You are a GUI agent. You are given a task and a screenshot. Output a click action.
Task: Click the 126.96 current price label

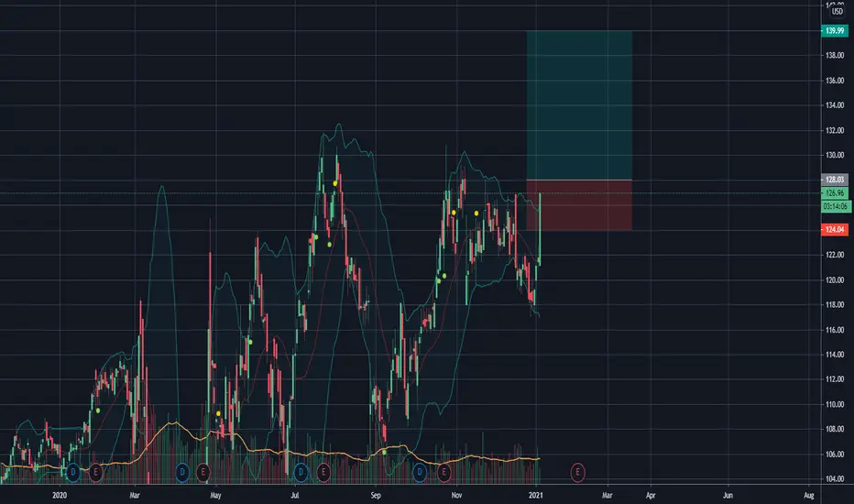coord(835,192)
